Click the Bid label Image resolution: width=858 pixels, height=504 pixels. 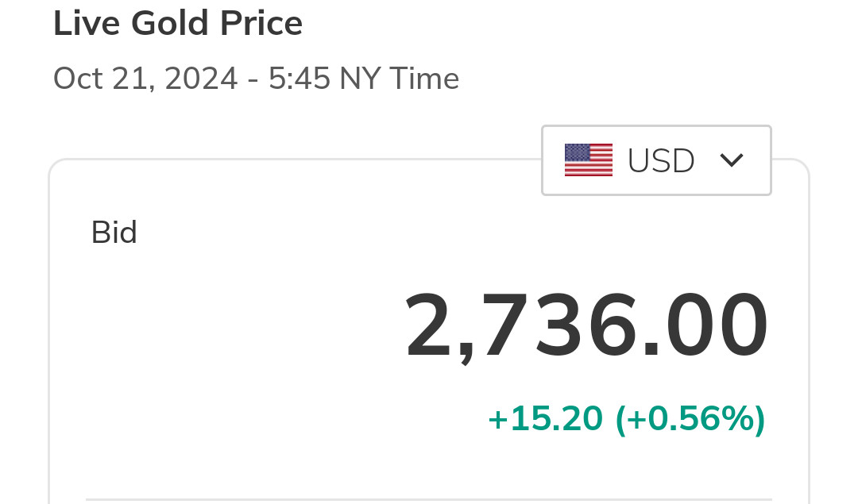coord(114,233)
